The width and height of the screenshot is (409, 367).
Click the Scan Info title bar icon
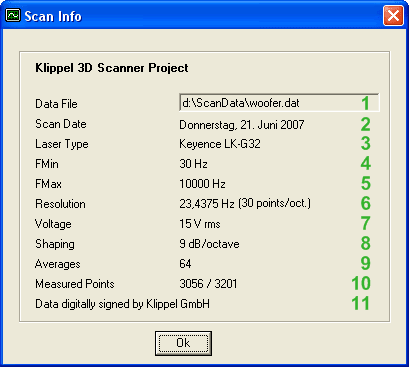(13, 16)
